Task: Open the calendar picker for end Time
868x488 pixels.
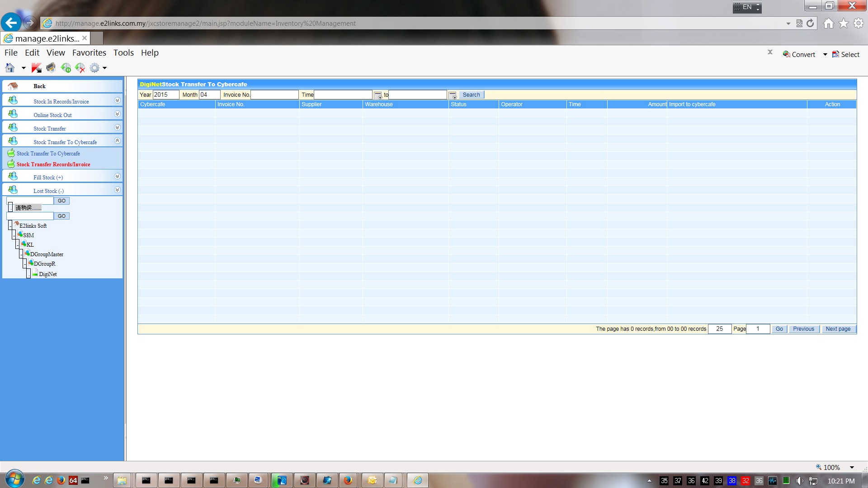Action: coord(453,95)
